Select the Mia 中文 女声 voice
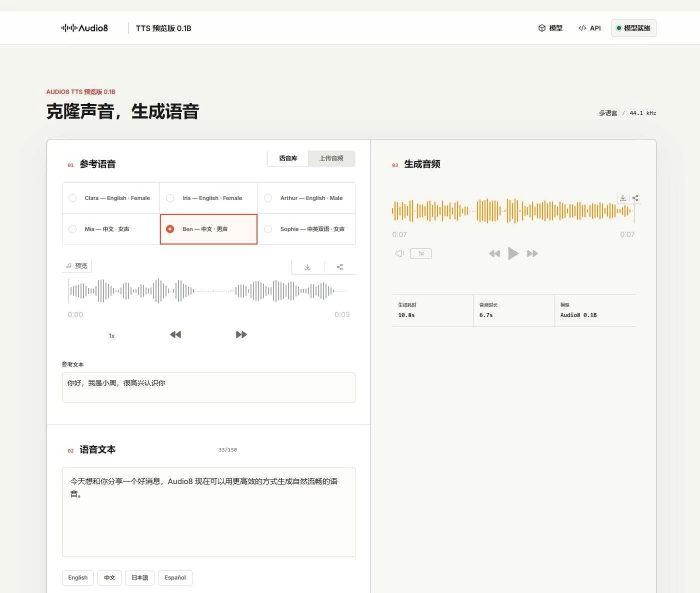The width and height of the screenshot is (700, 593). pos(111,229)
